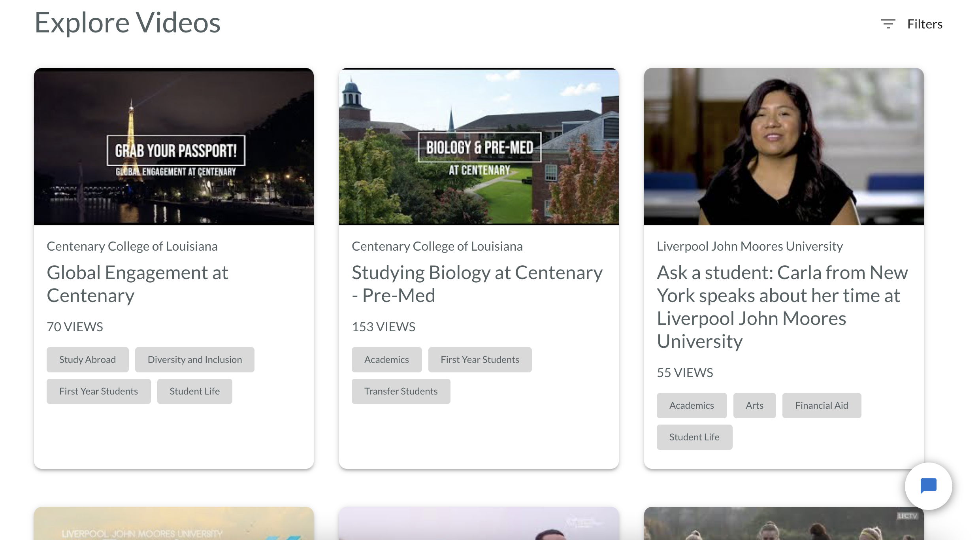980x540 pixels.
Task: Select Academics tag on Studying Biology card
Action: click(387, 360)
